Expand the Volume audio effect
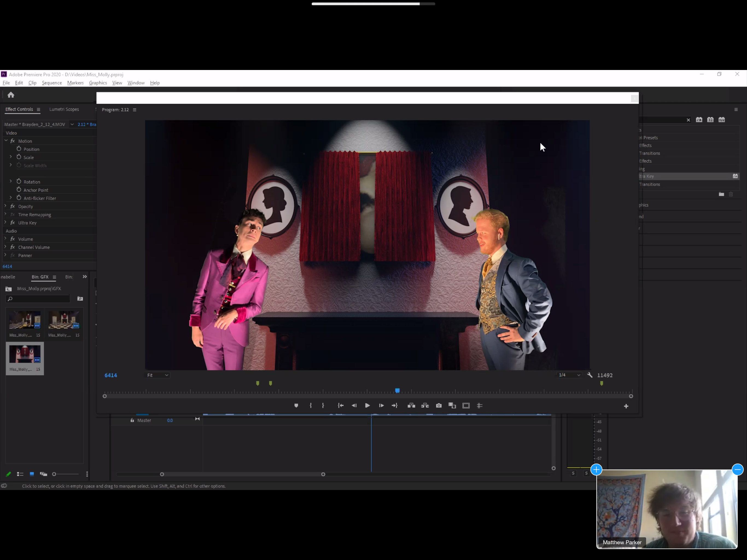The image size is (747, 560). [5, 238]
